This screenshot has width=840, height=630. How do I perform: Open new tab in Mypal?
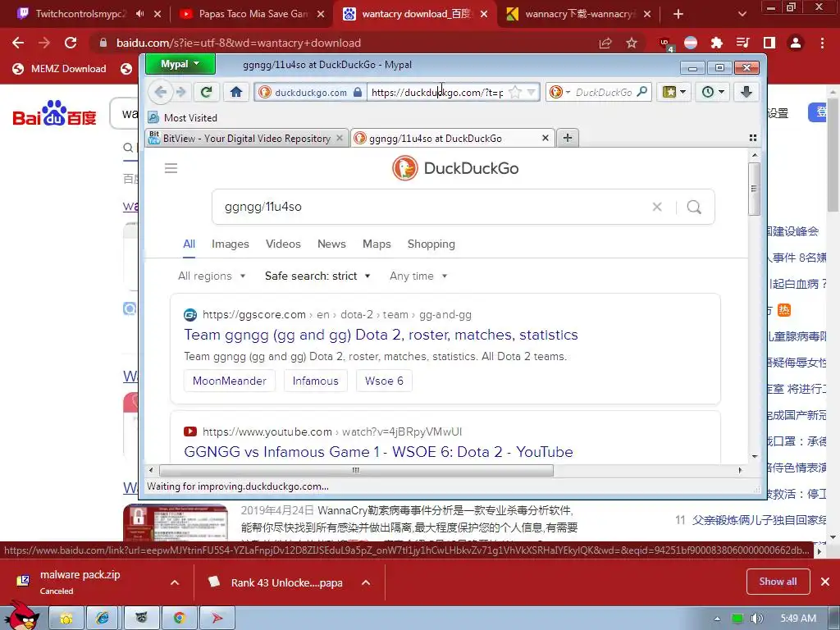coord(568,138)
